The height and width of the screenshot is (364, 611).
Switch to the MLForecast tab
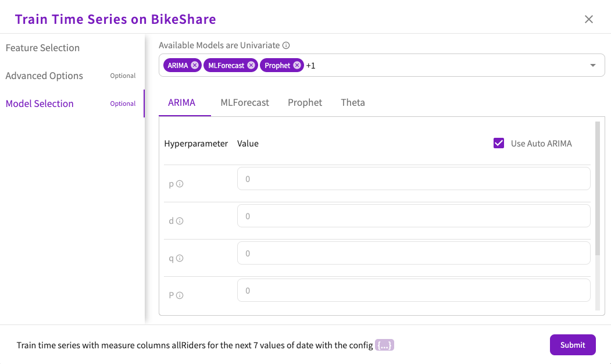click(x=245, y=102)
